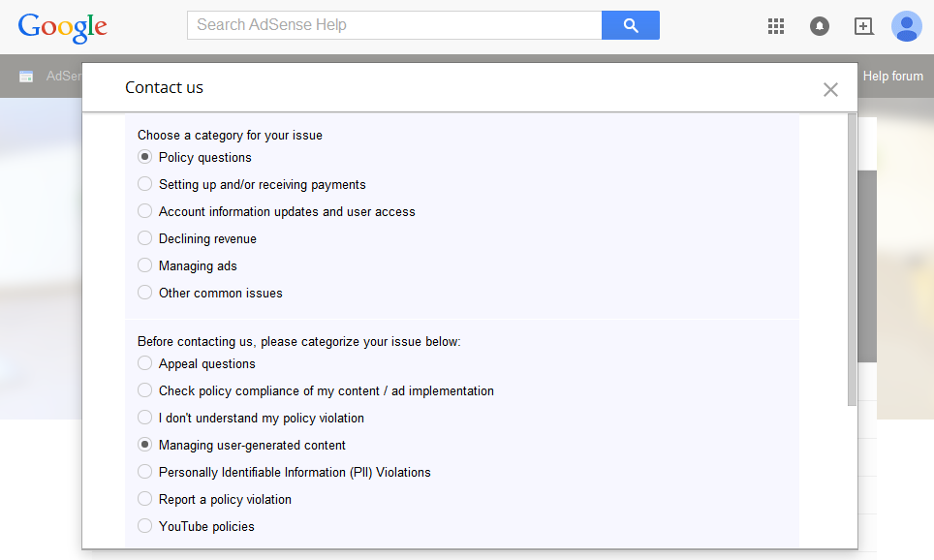Choose Account information updates and user access

coord(145,211)
